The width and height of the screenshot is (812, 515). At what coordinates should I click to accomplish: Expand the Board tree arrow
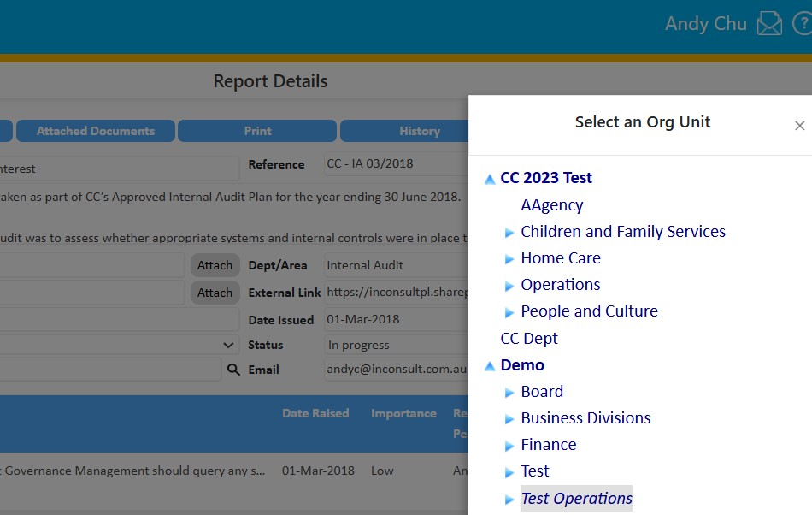pos(509,393)
